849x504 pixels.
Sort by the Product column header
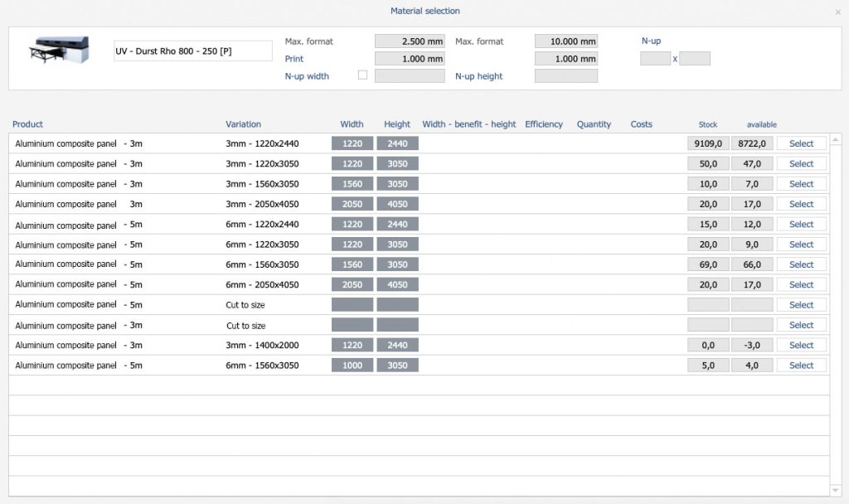tap(27, 124)
